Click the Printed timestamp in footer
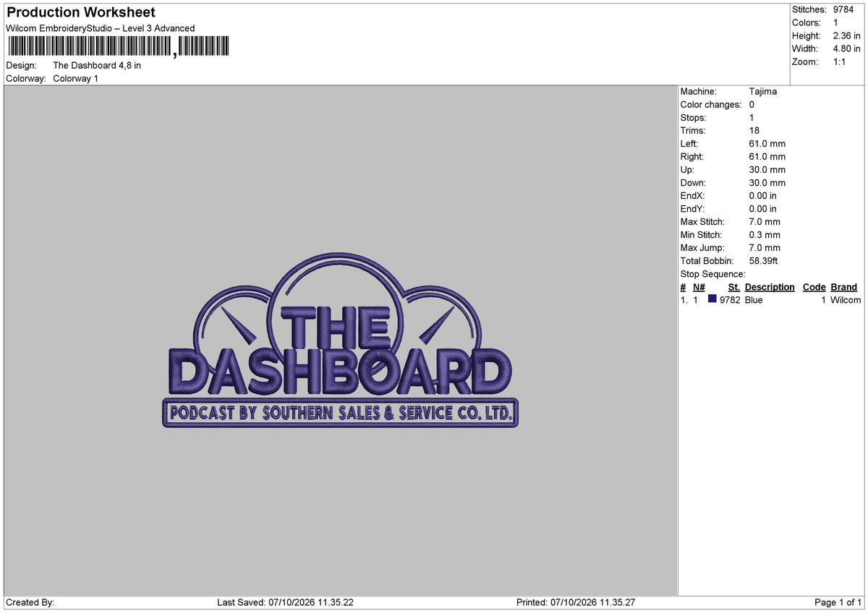This screenshot has width=868, height=613. pyautogui.click(x=576, y=602)
